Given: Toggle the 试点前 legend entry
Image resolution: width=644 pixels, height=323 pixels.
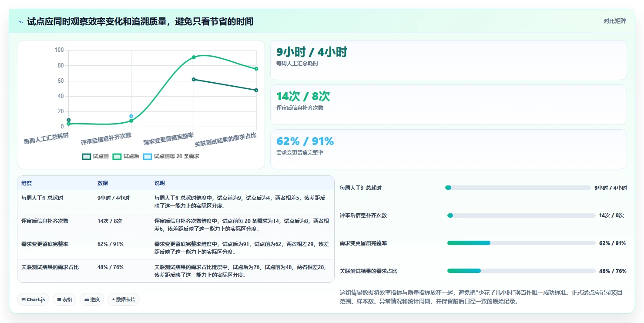Looking at the screenshot, I should (x=95, y=156).
